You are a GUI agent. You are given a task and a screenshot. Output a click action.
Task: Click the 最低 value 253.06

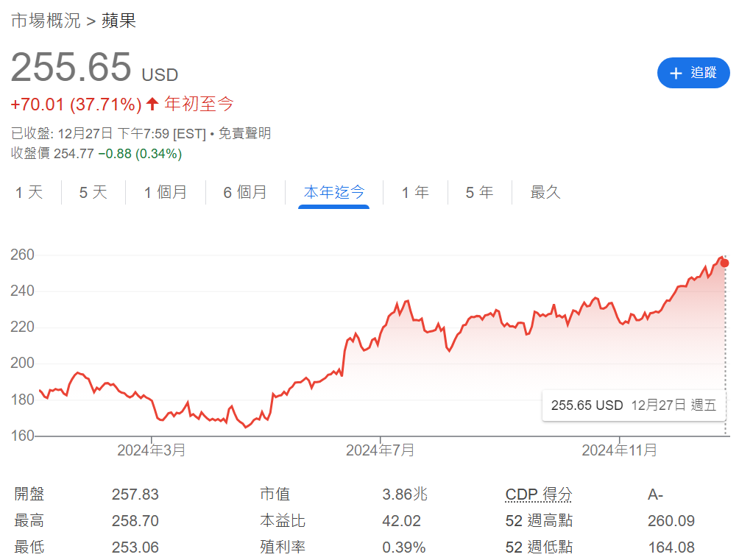tap(135, 547)
